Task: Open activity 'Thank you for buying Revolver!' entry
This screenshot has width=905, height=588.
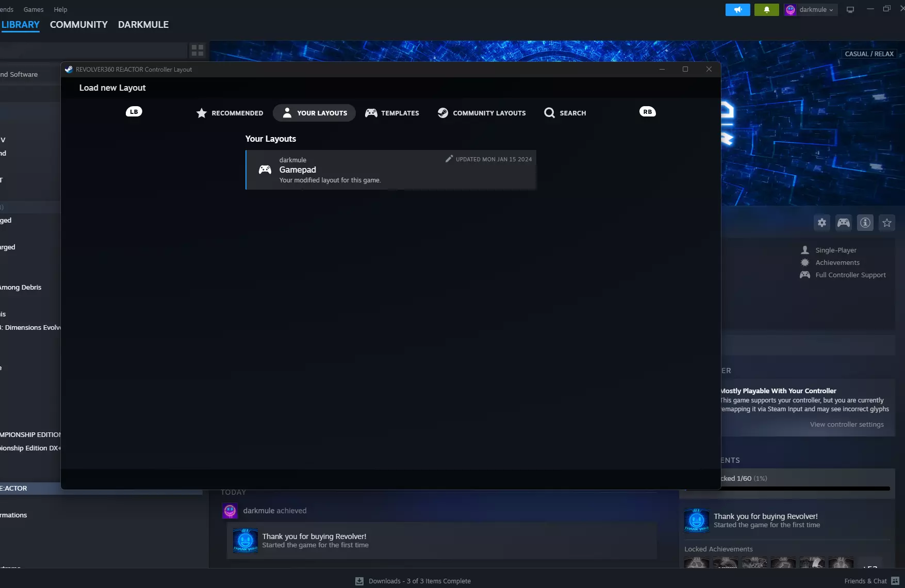Action: (315, 536)
